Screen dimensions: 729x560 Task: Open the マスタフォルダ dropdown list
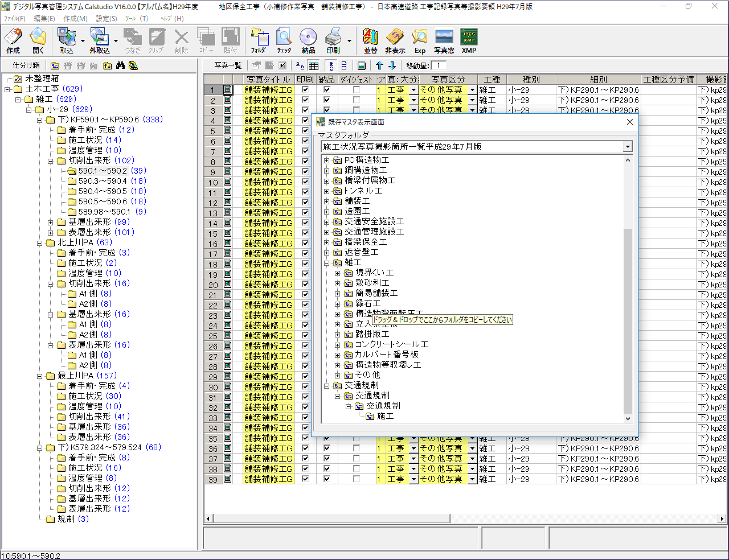pyautogui.click(x=627, y=147)
